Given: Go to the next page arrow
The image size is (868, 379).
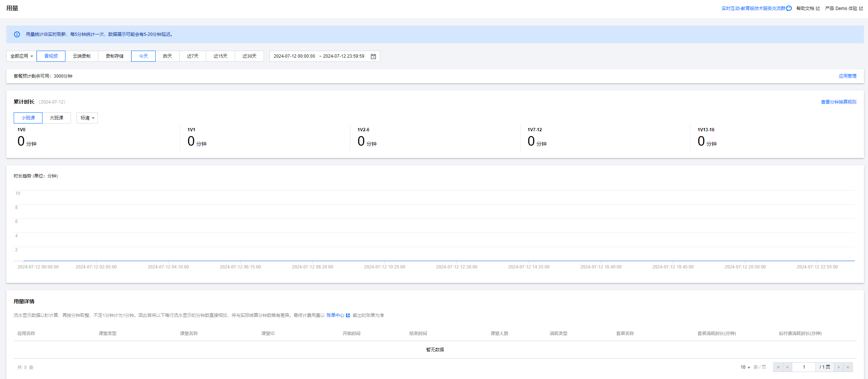Looking at the screenshot, I should 839,367.
